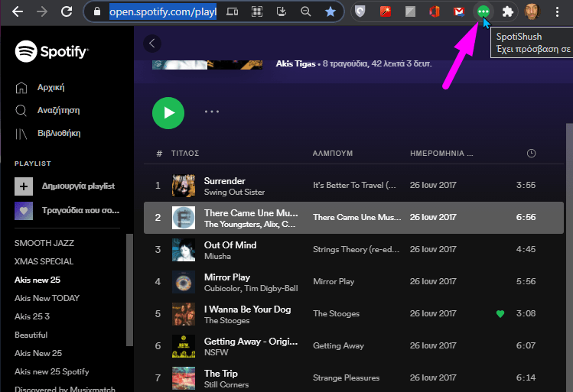Viewport: 573px width, 392px height.
Task: Open the Chrome profile avatar
Action: [532, 11]
